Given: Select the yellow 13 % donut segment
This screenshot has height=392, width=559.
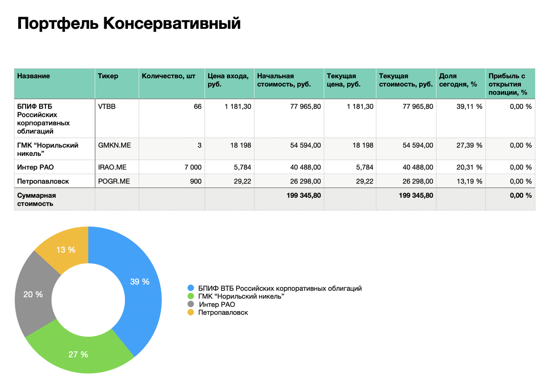Looking at the screenshot, I should coord(66,250).
